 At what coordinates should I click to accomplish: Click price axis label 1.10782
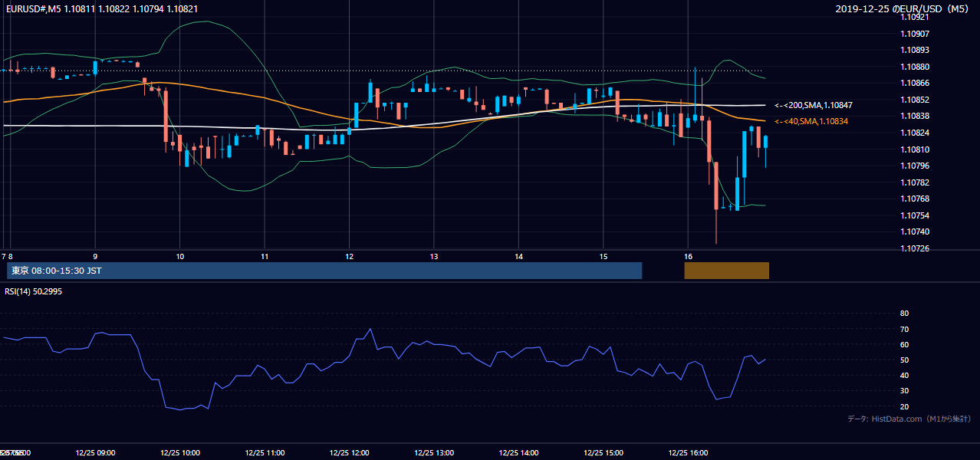coord(915,182)
